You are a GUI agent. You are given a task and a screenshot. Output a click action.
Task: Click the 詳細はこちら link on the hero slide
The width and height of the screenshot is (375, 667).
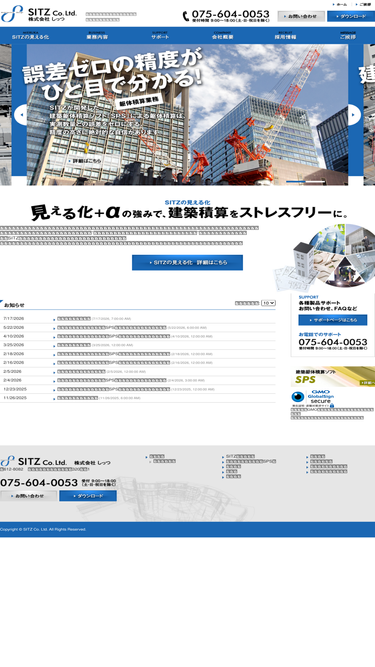(x=85, y=161)
